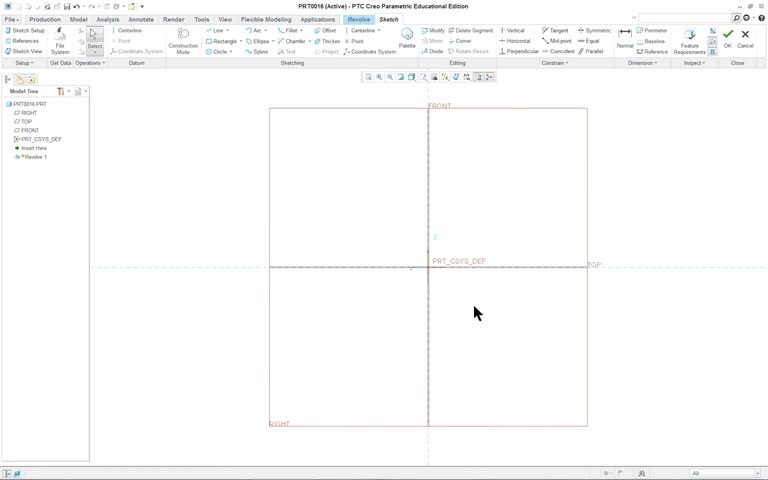Screen dimensions: 768x480
Task: Expand Arc tool dropdown arrow
Action: 266,30
